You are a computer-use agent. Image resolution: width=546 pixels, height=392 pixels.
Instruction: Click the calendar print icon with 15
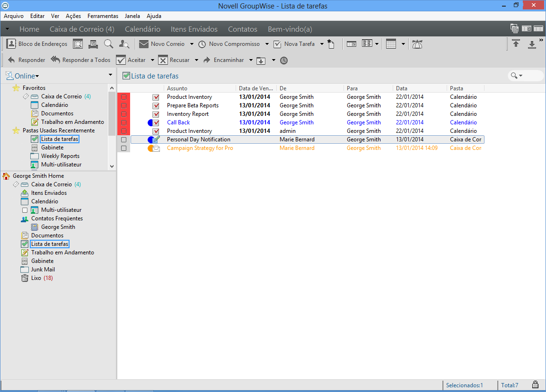tap(93, 44)
